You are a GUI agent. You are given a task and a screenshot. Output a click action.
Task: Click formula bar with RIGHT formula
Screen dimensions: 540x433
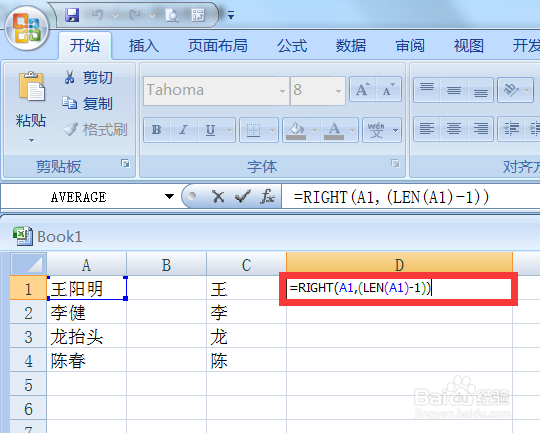[411, 197]
